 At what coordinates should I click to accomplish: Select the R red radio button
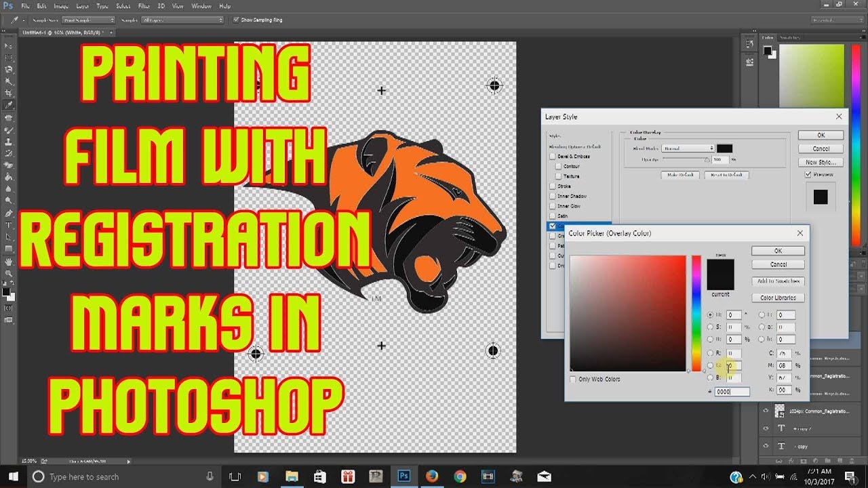[x=710, y=353]
